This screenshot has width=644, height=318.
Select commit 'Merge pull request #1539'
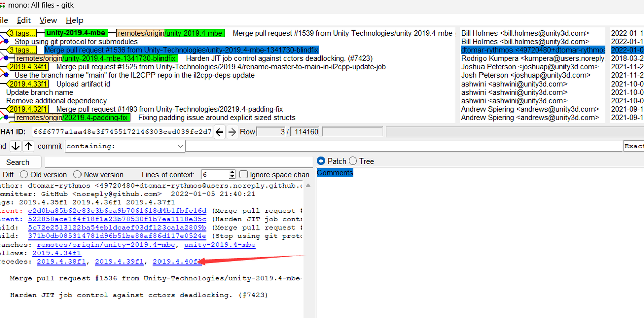click(344, 33)
